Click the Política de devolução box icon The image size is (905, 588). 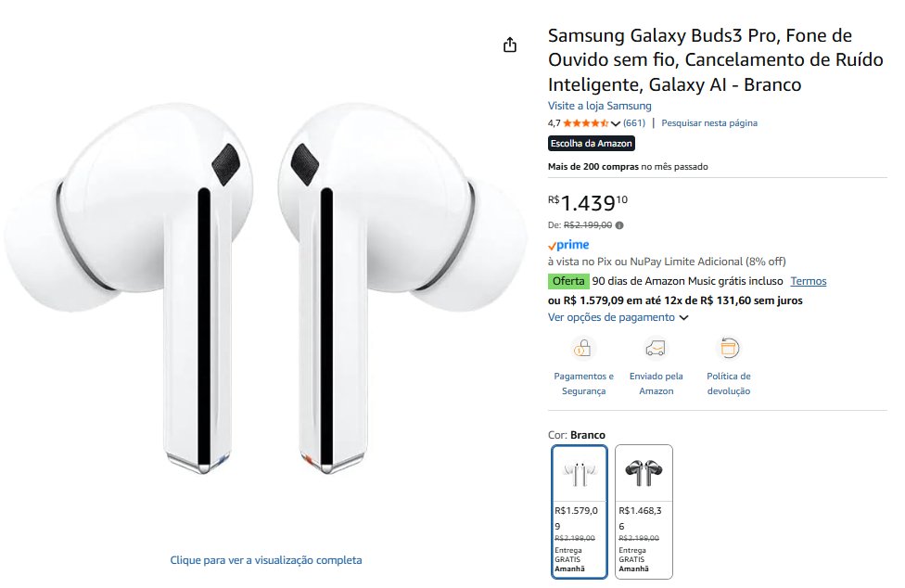(x=729, y=349)
